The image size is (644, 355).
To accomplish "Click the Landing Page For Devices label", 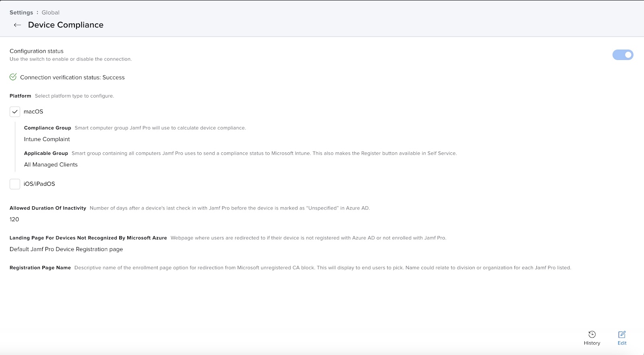I will point(88,238).
